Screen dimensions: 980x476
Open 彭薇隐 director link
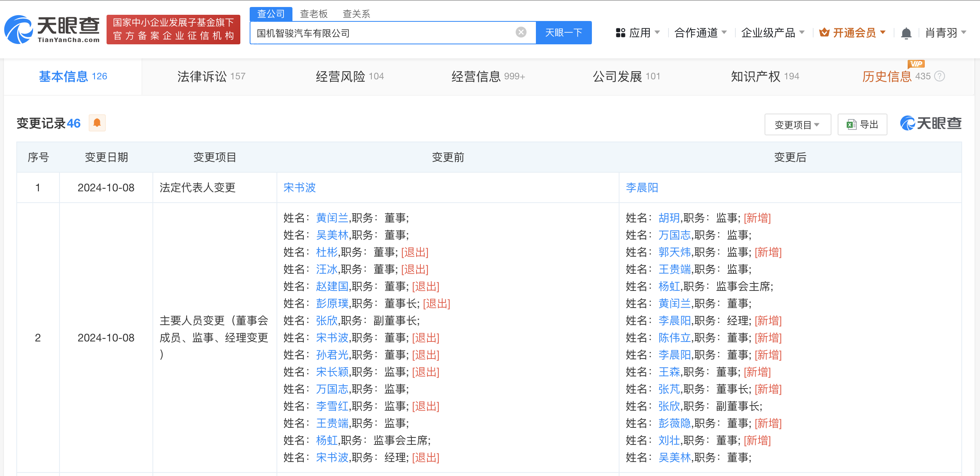[x=674, y=423]
